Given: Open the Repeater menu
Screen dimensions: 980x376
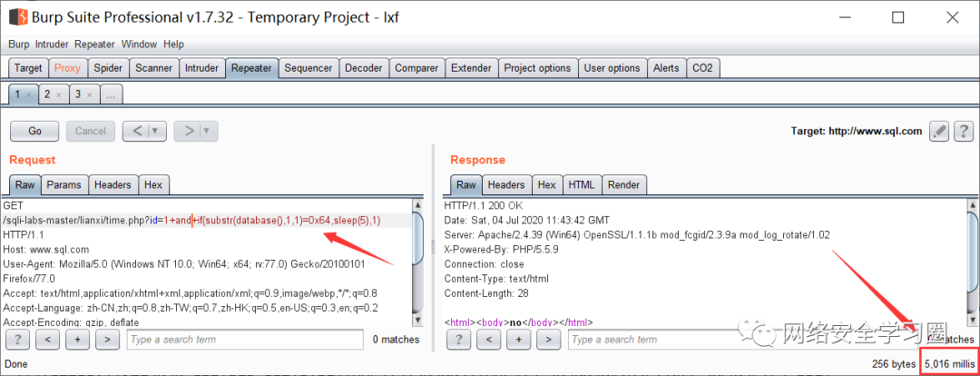Looking at the screenshot, I should [94, 45].
